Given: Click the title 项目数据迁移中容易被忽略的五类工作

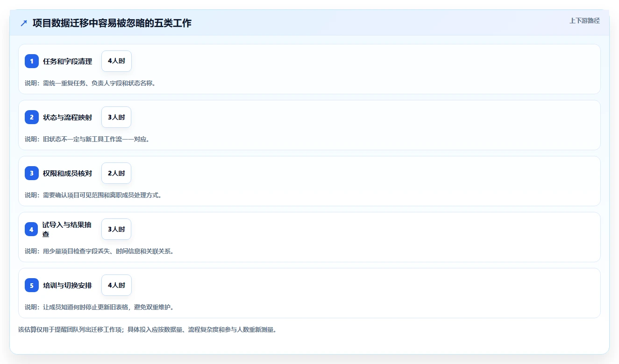Looking at the screenshot, I should click(112, 23).
